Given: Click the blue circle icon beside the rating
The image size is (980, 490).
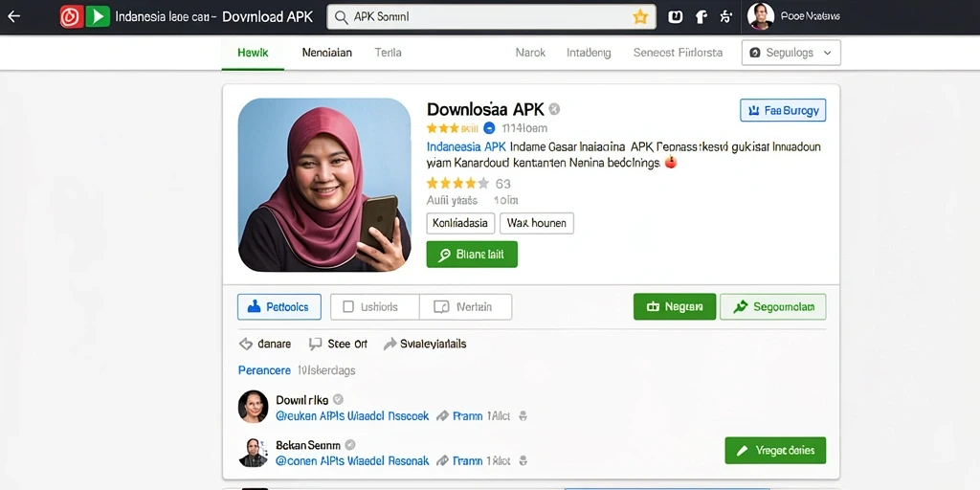Looking at the screenshot, I should [489, 128].
